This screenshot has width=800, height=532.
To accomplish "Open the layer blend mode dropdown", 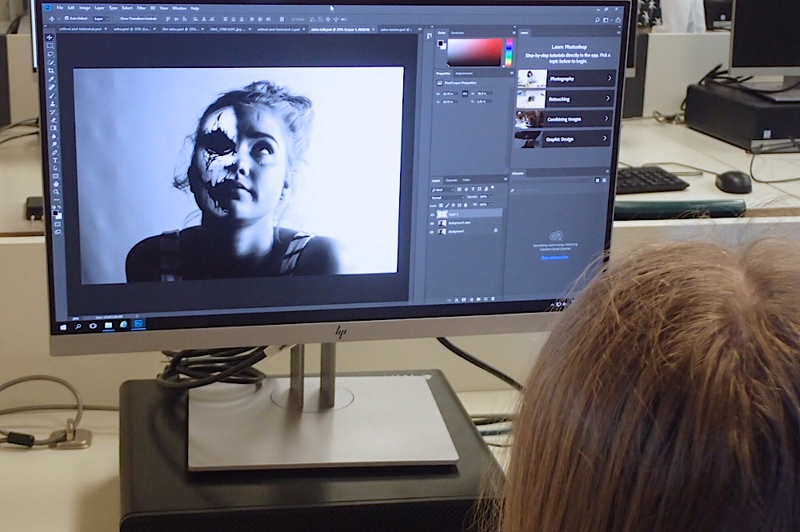I will coord(446,196).
